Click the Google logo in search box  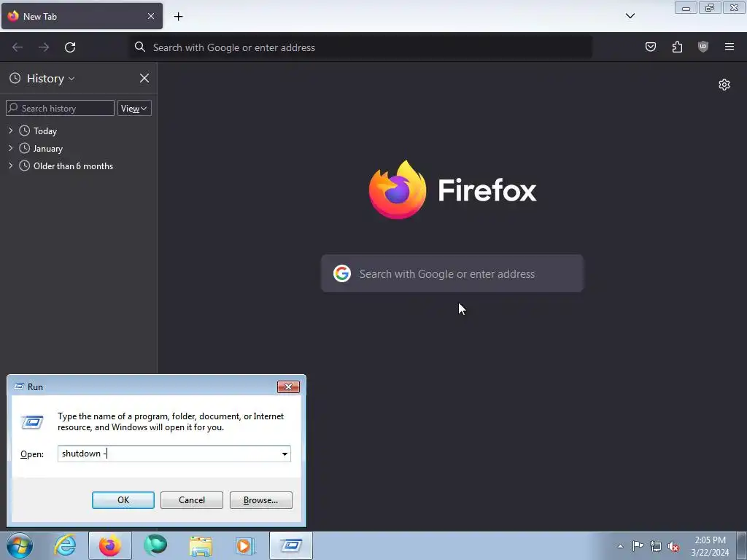click(x=341, y=273)
